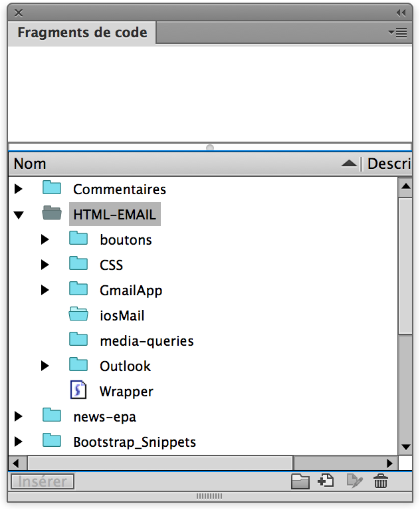The image size is (420, 512).
Task: Click the iosMail folder icon
Action: [78, 315]
